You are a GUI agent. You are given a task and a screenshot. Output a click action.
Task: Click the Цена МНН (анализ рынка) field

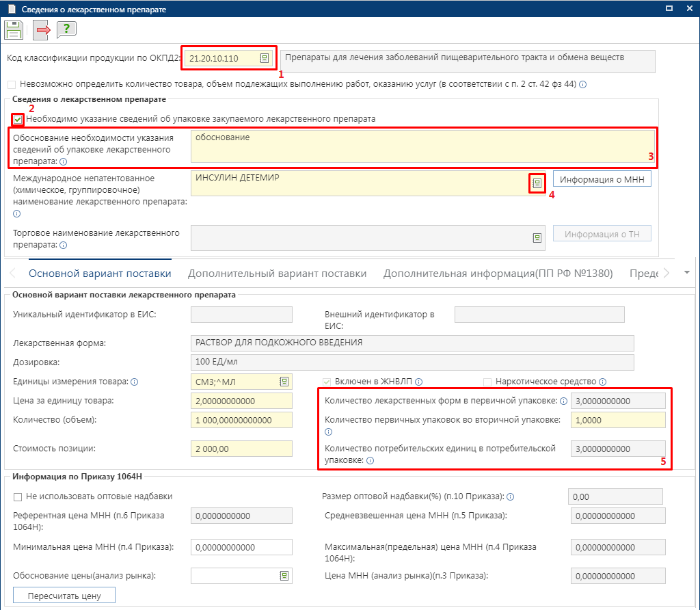[x=618, y=576]
